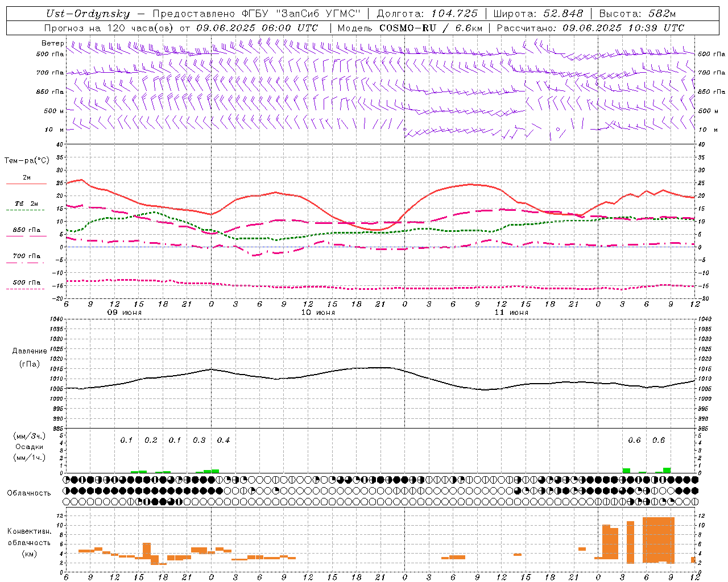Image resolution: width=728 pixels, height=582 pixels.
Task: Click the '850 гПа' temperature legend entry
Action: click(26, 230)
